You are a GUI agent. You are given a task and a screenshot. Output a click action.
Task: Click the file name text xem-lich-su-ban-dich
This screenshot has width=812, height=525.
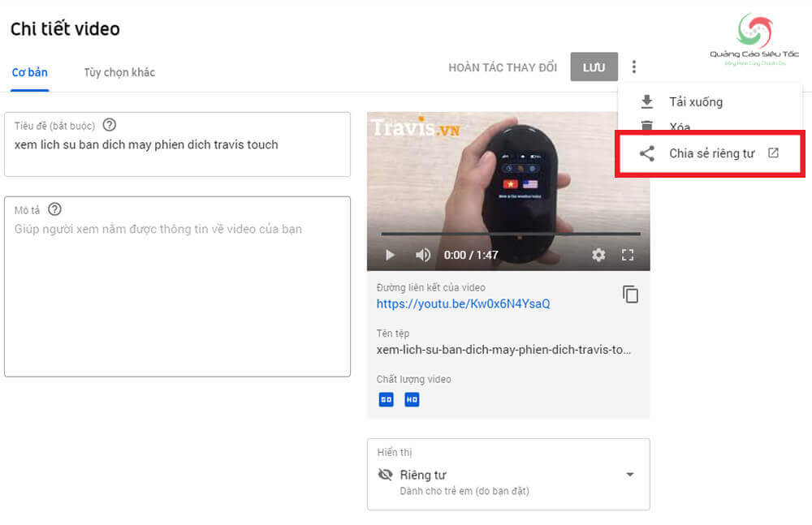coord(503,350)
